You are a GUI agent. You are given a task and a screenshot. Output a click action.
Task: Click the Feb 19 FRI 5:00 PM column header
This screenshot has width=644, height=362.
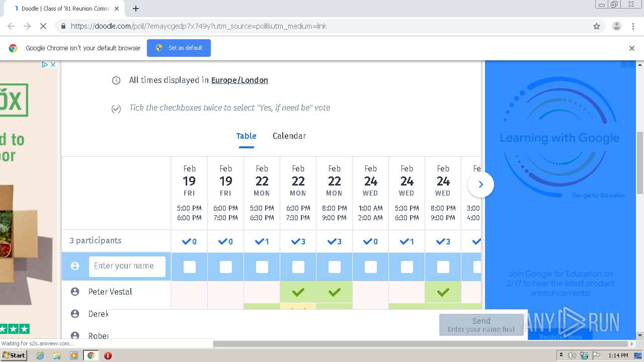click(x=189, y=193)
